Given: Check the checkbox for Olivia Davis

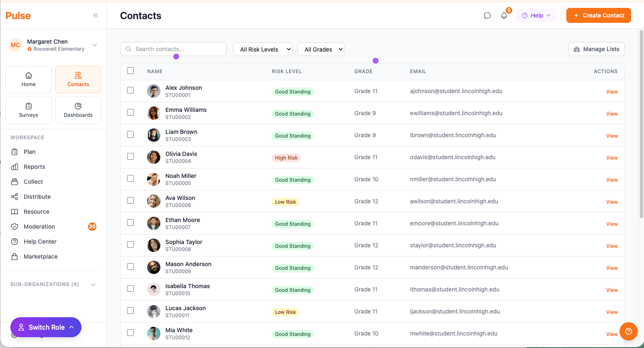Looking at the screenshot, I should click(x=130, y=156).
